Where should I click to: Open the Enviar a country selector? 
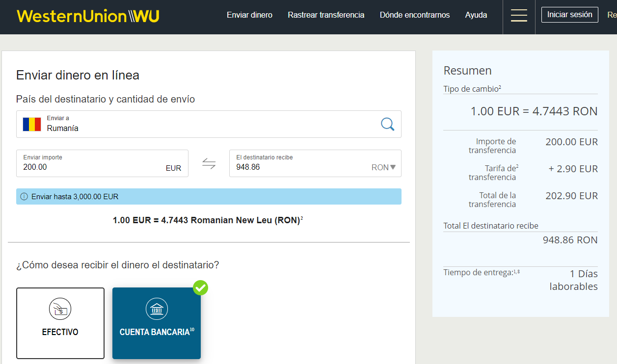pyautogui.click(x=209, y=124)
